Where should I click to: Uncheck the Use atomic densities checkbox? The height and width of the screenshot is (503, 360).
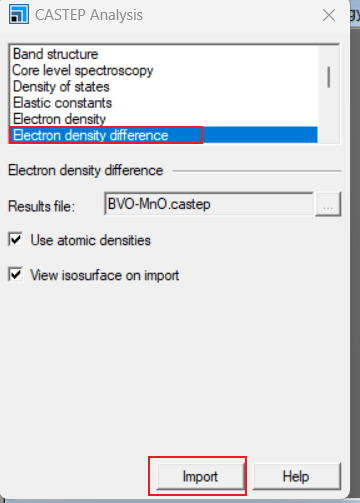pyautogui.click(x=16, y=240)
